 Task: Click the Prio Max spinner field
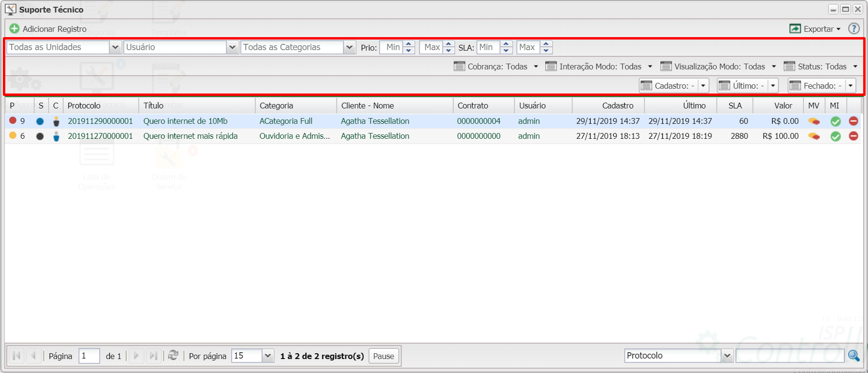pyautogui.click(x=431, y=47)
